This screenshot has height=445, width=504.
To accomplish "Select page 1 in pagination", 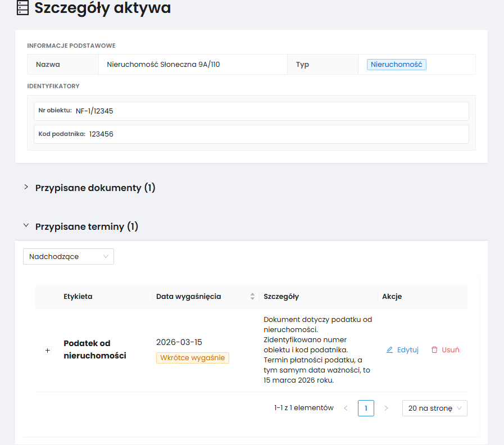I will point(366,408).
